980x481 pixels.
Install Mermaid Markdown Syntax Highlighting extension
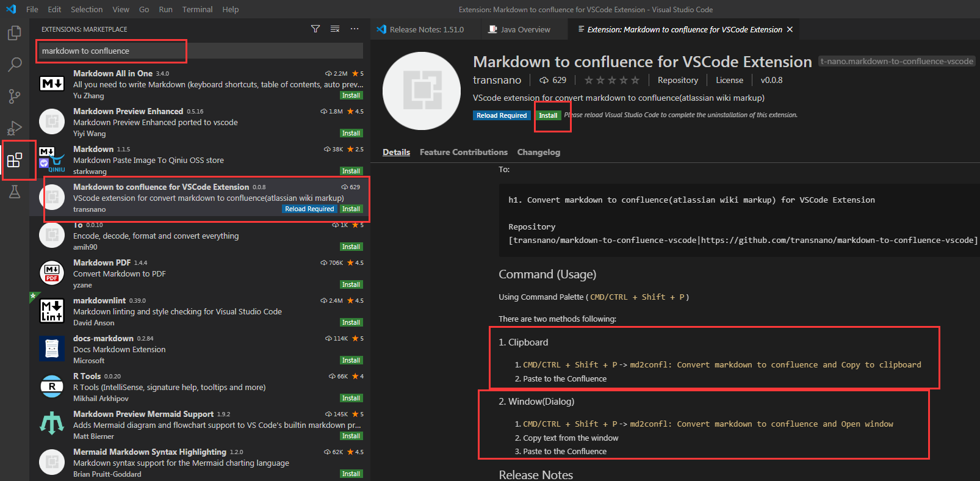coord(351,474)
